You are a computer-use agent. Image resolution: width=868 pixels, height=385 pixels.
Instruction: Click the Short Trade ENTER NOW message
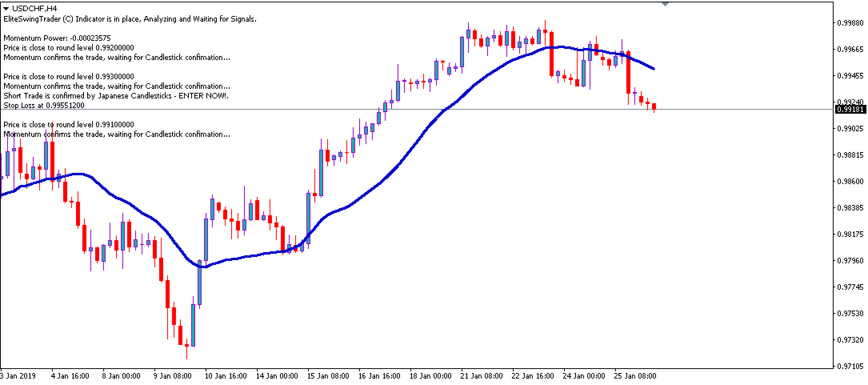116,96
